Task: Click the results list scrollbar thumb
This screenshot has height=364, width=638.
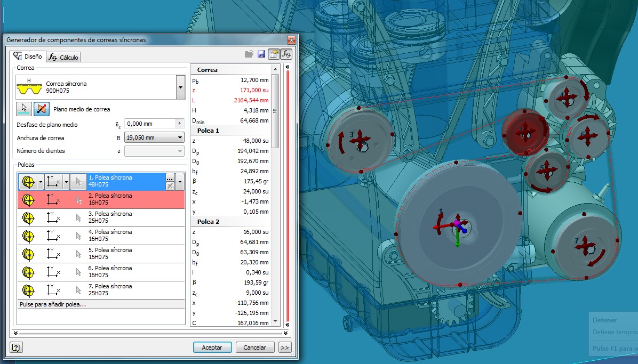Action: (x=275, y=111)
